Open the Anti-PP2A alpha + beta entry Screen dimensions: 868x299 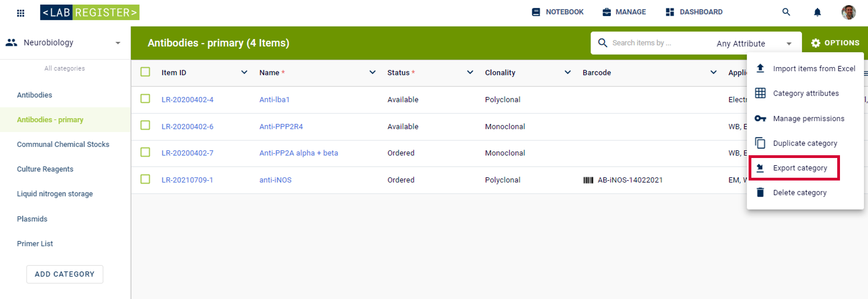299,153
